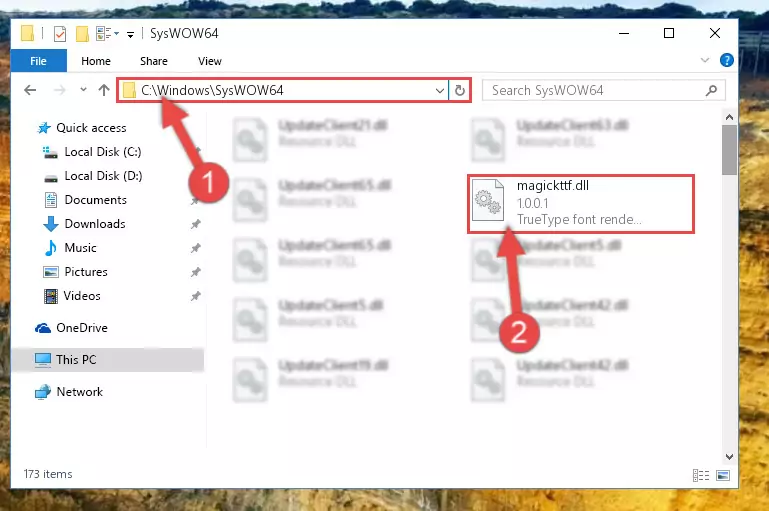
Task: Open Documents in navigation pane
Action: [x=96, y=200]
